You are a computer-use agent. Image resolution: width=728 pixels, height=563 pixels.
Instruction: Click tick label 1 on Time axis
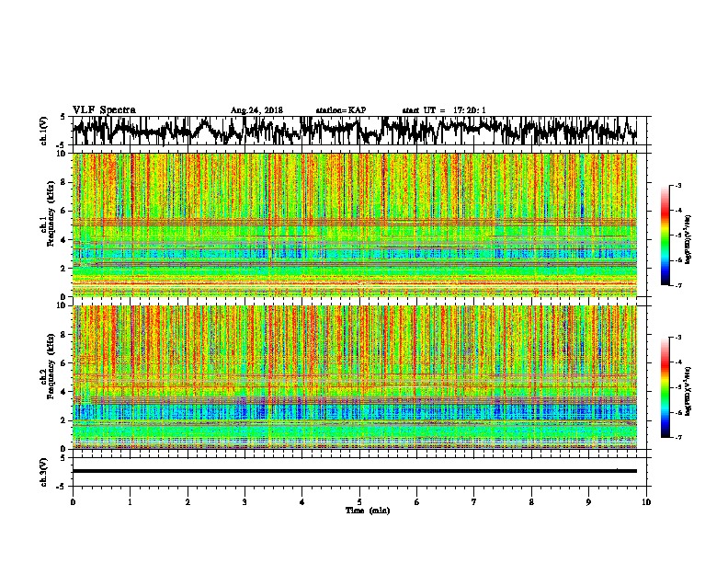130,502
